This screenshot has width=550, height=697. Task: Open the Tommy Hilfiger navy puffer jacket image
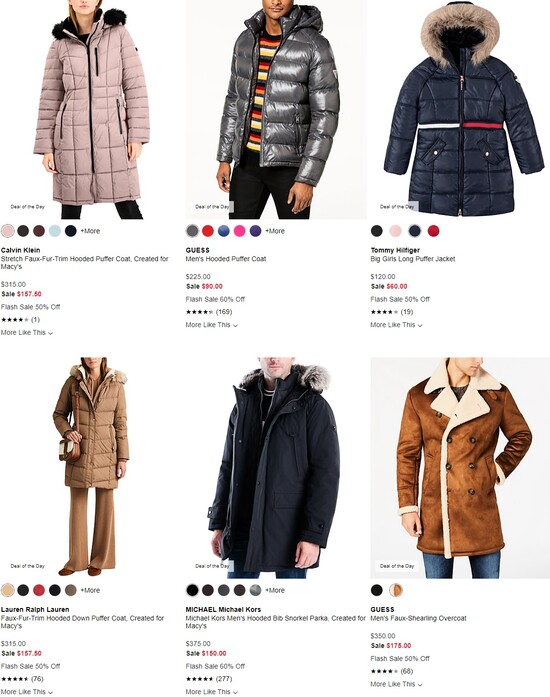click(460, 109)
